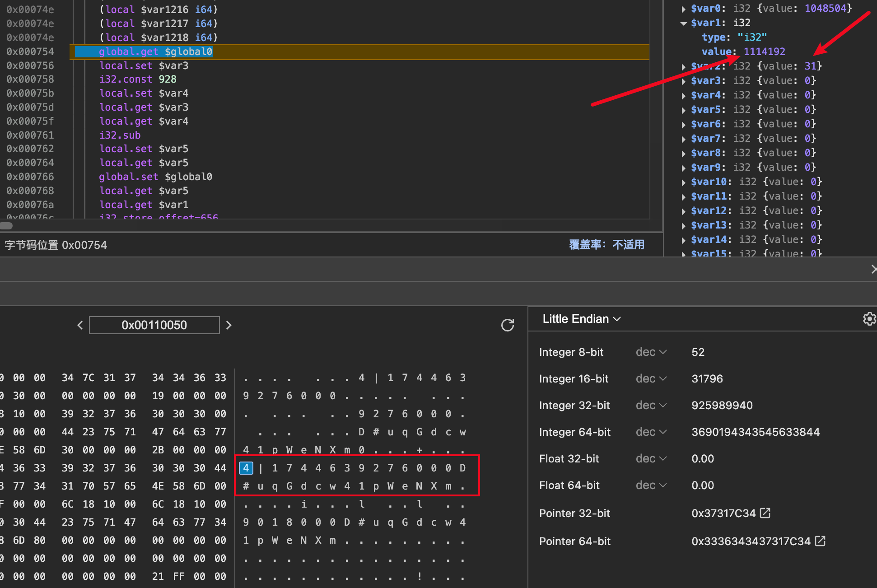Jump to Pointer 64-bit address icon
This screenshot has height=588, width=877.
click(x=820, y=541)
